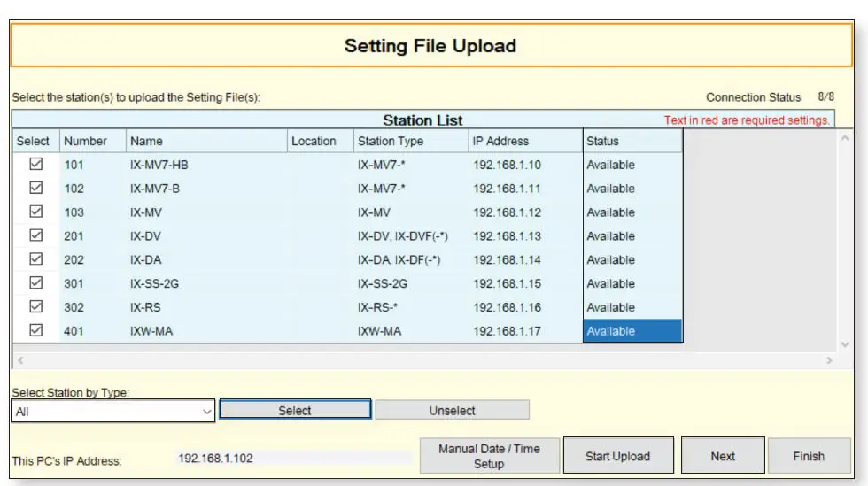The height and width of the screenshot is (486, 868).
Task: Click the IP Address column header
Action: pos(525,141)
